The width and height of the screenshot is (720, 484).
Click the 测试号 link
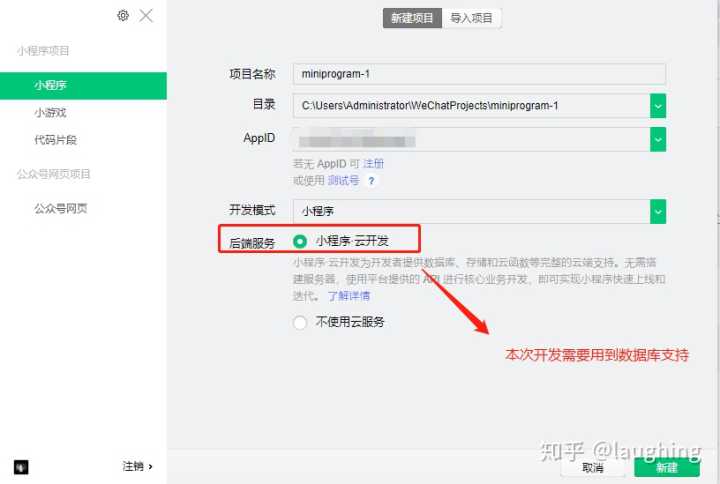tap(343, 181)
